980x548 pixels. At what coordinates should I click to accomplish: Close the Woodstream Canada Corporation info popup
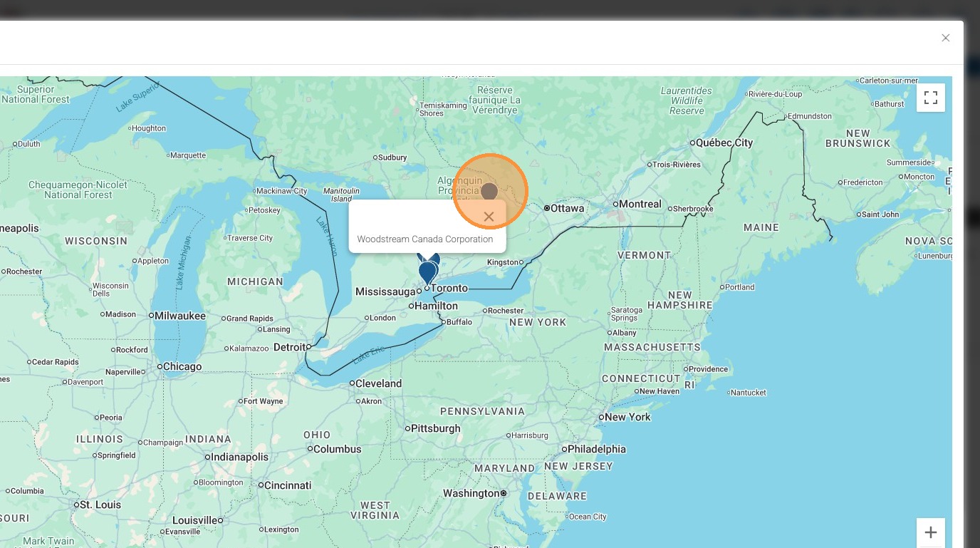tap(489, 217)
